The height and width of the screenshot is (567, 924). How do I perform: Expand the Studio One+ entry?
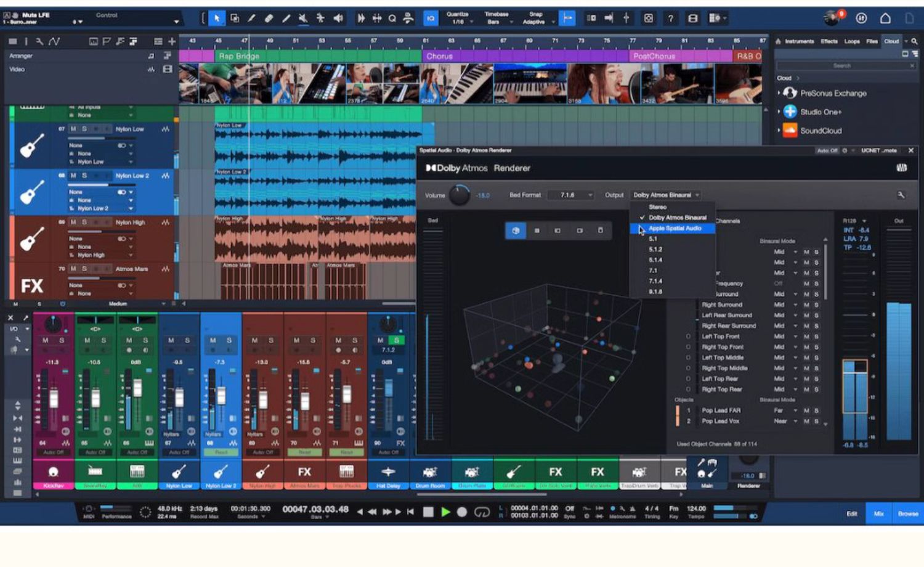[x=779, y=112]
